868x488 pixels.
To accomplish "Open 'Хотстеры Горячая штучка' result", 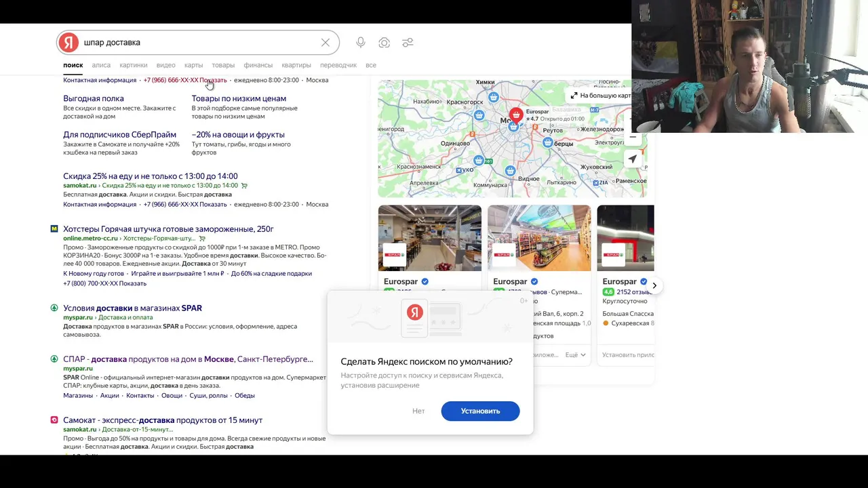I will tap(168, 229).
